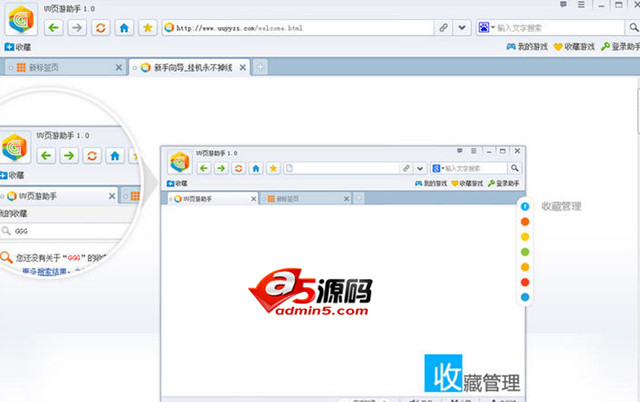Click green forward arrow in inner preview window
Screen dimensions: 640x402
coord(221,168)
